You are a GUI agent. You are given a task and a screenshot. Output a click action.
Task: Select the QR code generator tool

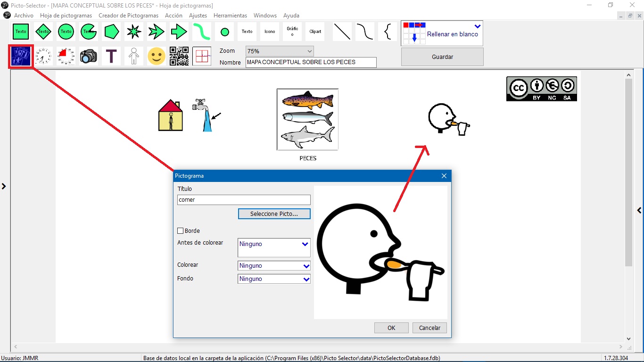tap(179, 56)
